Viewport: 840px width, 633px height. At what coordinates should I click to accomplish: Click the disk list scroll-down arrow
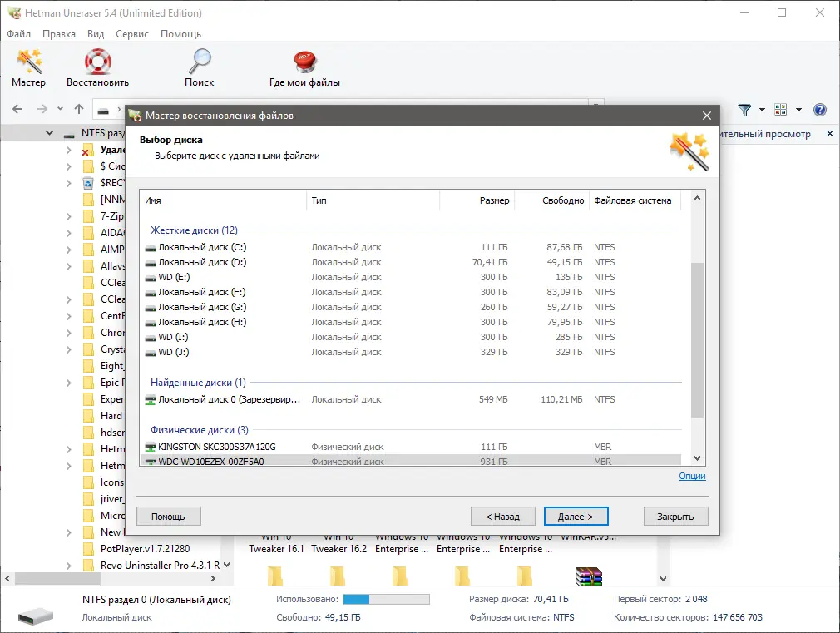pyautogui.click(x=698, y=457)
